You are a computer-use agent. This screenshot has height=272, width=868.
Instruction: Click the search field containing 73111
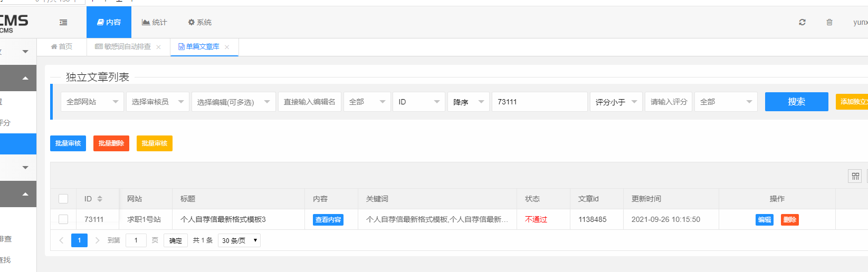[x=539, y=102]
